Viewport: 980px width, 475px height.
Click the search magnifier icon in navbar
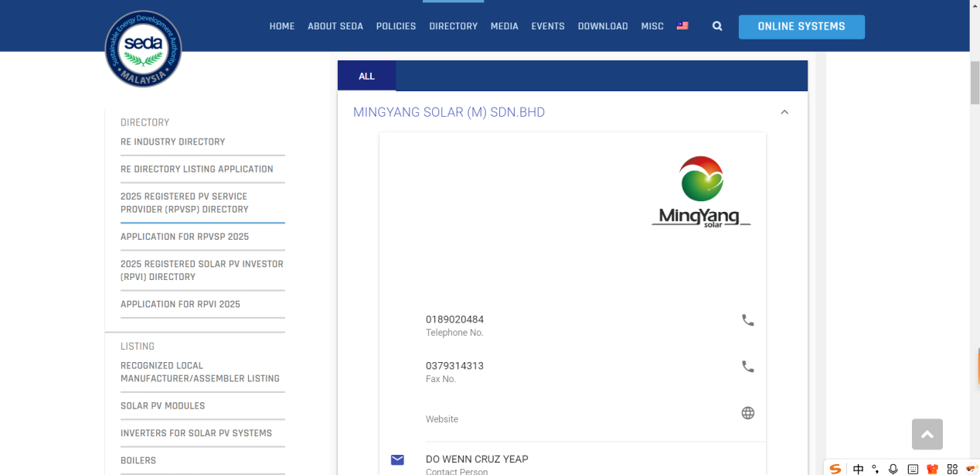717,26
